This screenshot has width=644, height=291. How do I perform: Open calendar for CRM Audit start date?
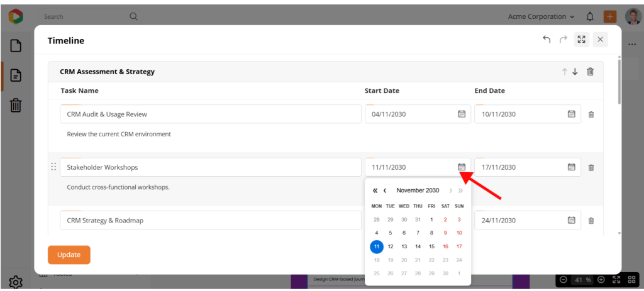[462, 114]
